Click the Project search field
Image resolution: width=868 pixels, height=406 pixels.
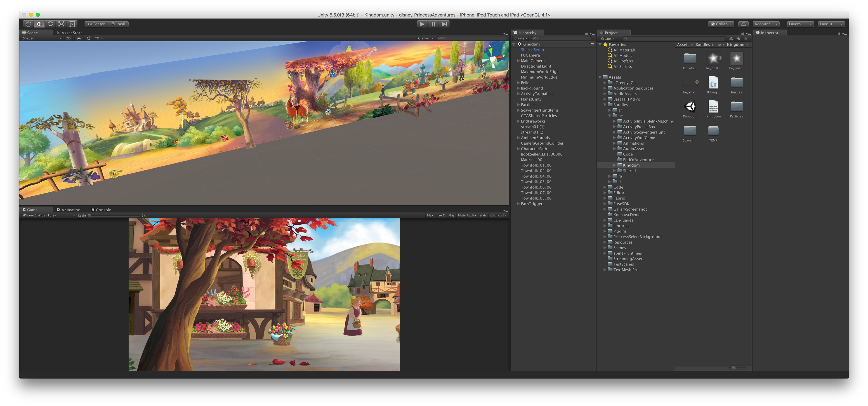click(674, 38)
